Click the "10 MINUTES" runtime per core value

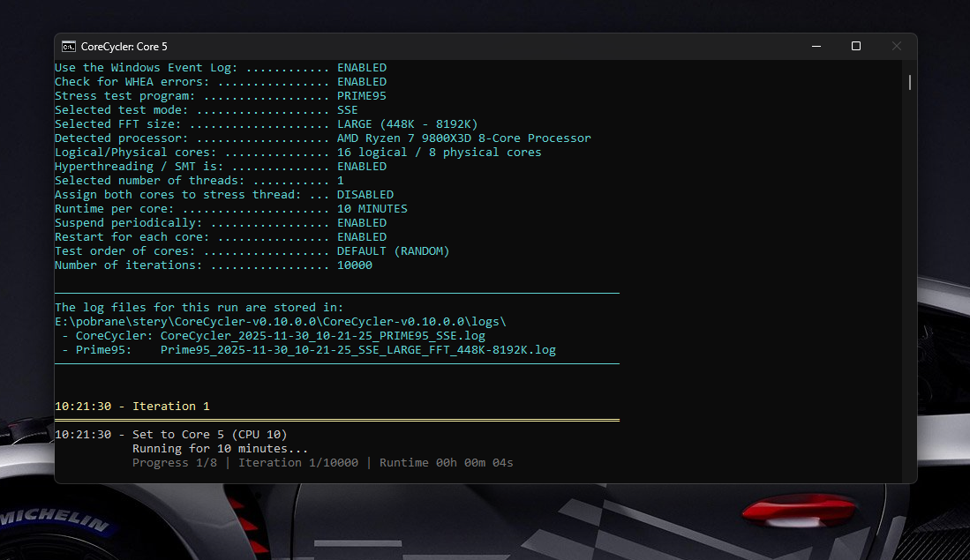point(372,208)
